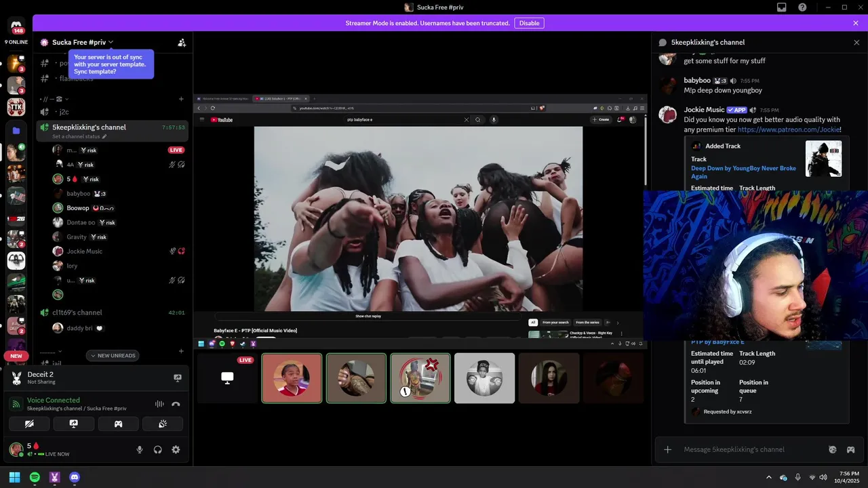The height and width of the screenshot is (488, 868).
Task: Open Discord help icon in title bar
Action: [x=802, y=7]
